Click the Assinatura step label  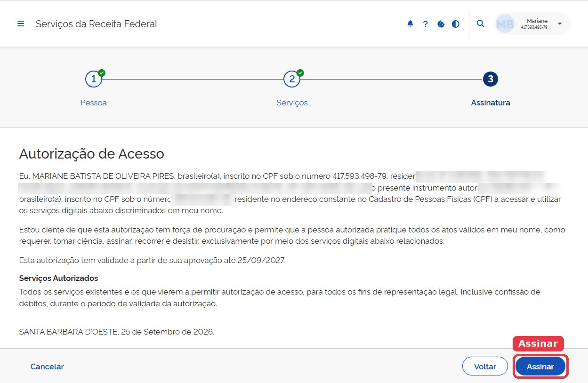click(491, 103)
